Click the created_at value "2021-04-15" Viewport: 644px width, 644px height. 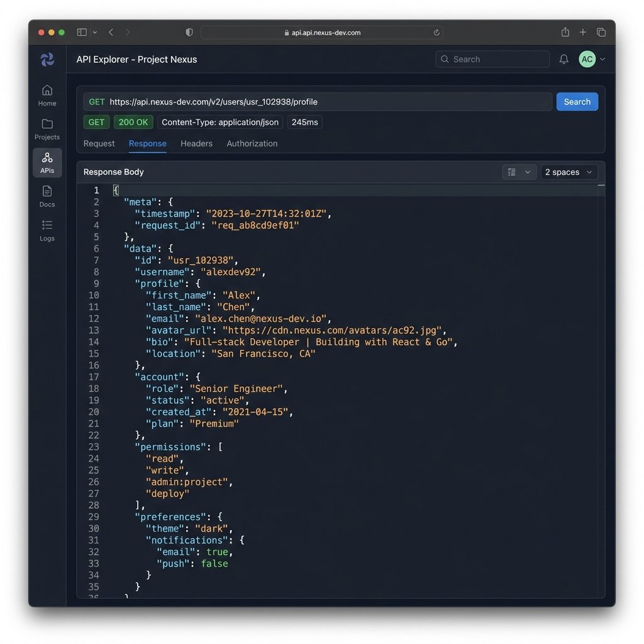click(x=255, y=412)
